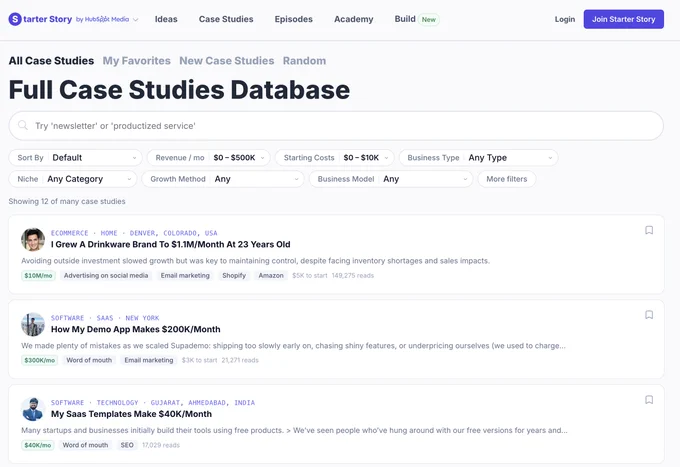Bookmark the Drinkware Brand case study
The width and height of the screenshot is (680, 467).
[649, 230]
